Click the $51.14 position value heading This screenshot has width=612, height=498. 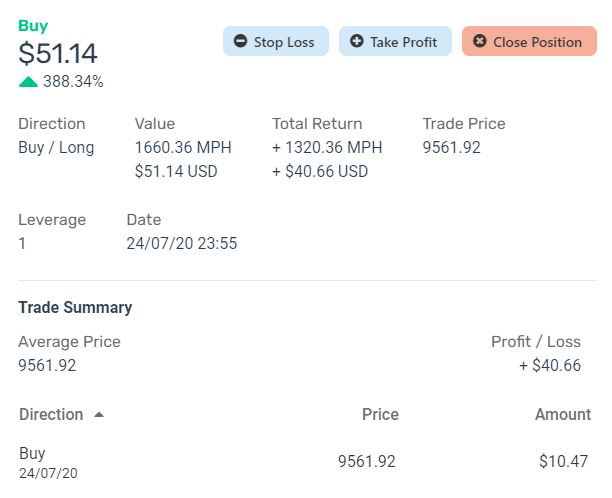[x=58, y=53]
